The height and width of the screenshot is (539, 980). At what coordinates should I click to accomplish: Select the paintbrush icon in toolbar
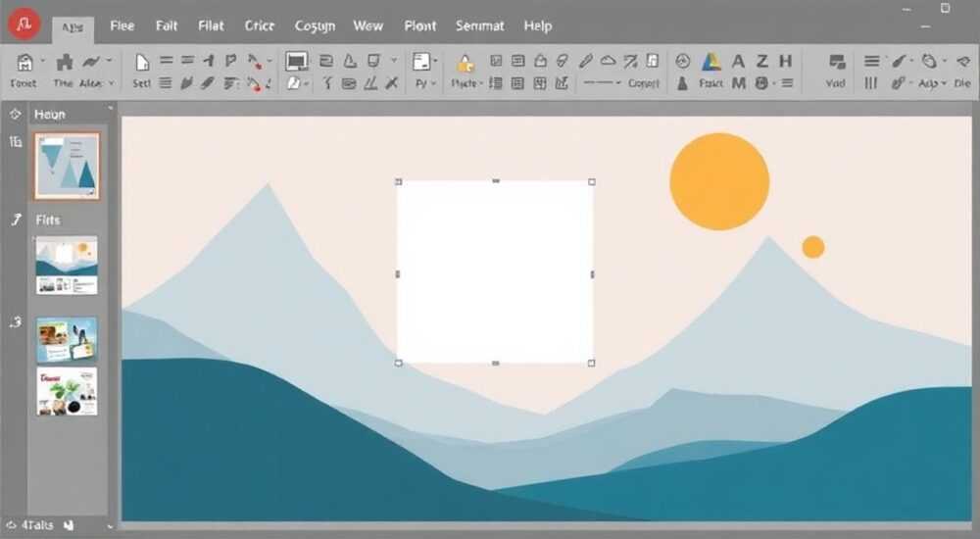900,61
